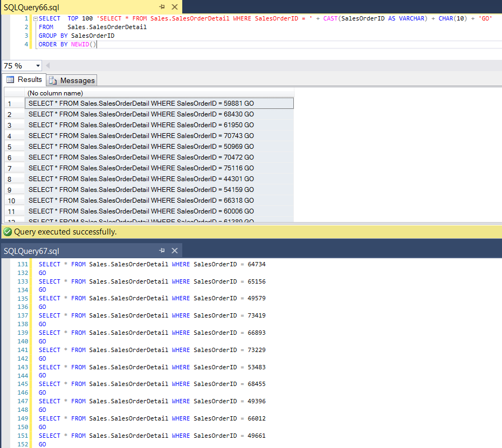The width and height of the screenshot is (502, 448).
Task: Switch to the Messages tab
Action: 72,81
